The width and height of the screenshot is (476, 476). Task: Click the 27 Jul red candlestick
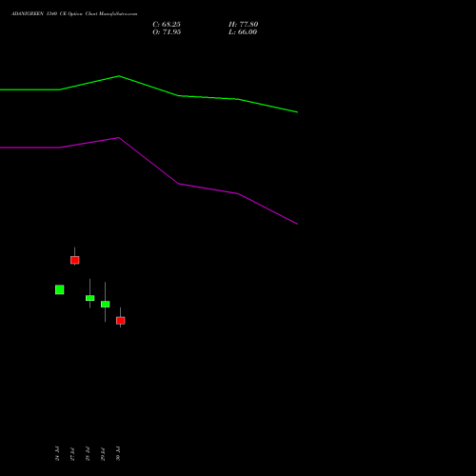(x=75, y=260)
